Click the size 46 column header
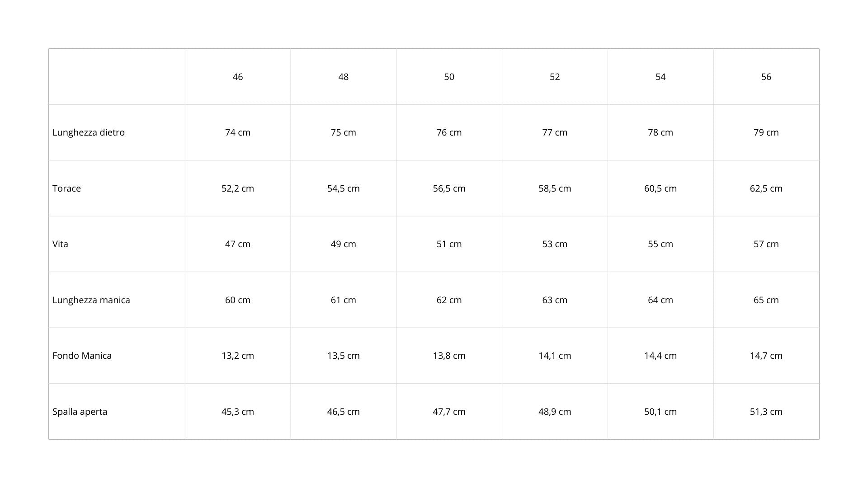 238,77
